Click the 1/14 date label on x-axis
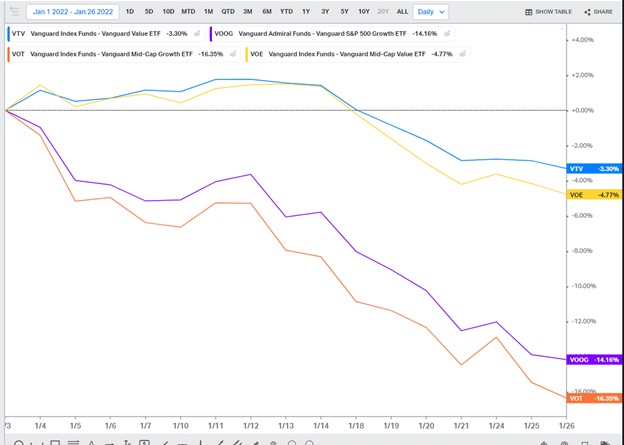The width and height of the screenshot is (624, 445). [x=321, y=426]
